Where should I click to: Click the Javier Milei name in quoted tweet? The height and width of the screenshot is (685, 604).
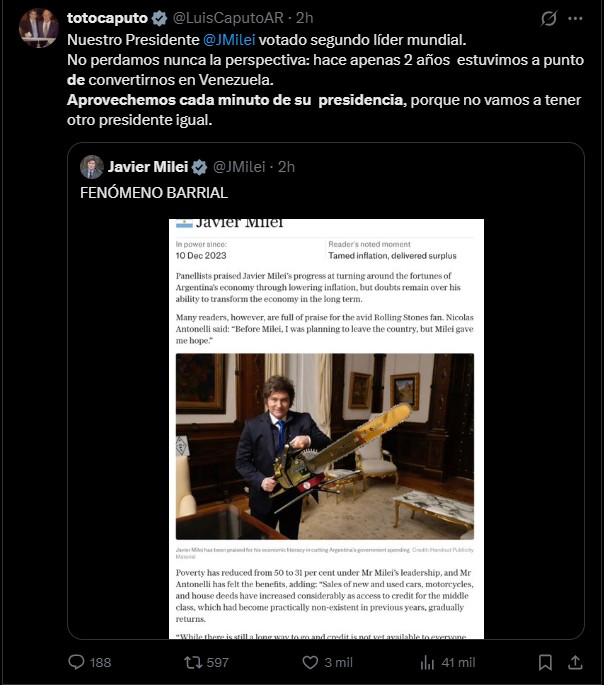[x=148, y=167]
